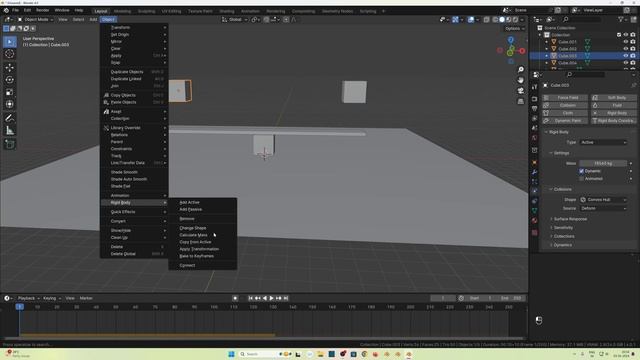Open the Tool properties tab
The width and height of the screenshot is (640, 360).
[x=534, y=87]
